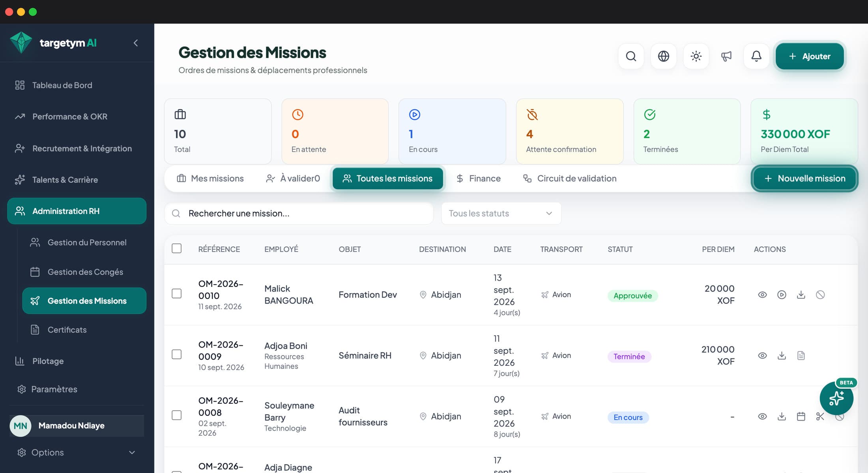
Task: Go to Gestion des Congés
Action: (x=84, y=272)
